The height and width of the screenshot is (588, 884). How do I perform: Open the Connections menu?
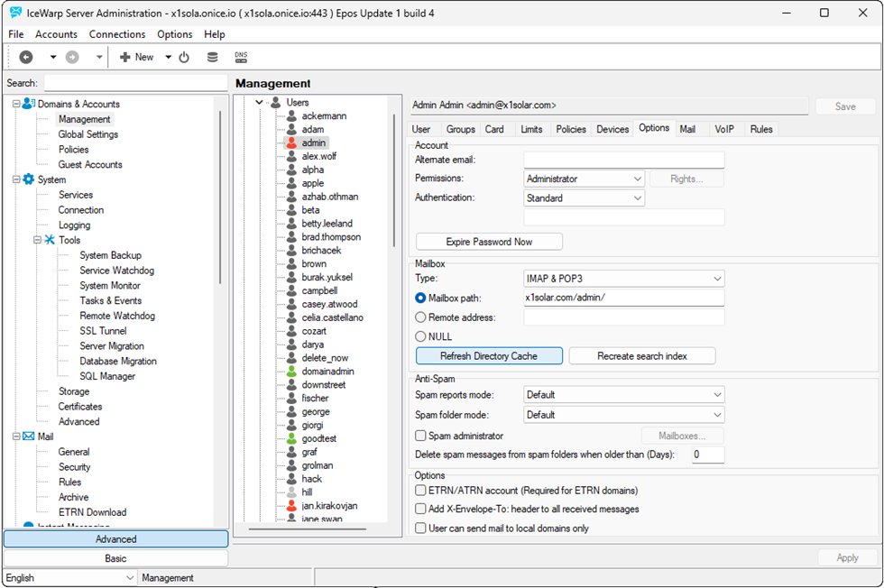(x=117, y=34)
